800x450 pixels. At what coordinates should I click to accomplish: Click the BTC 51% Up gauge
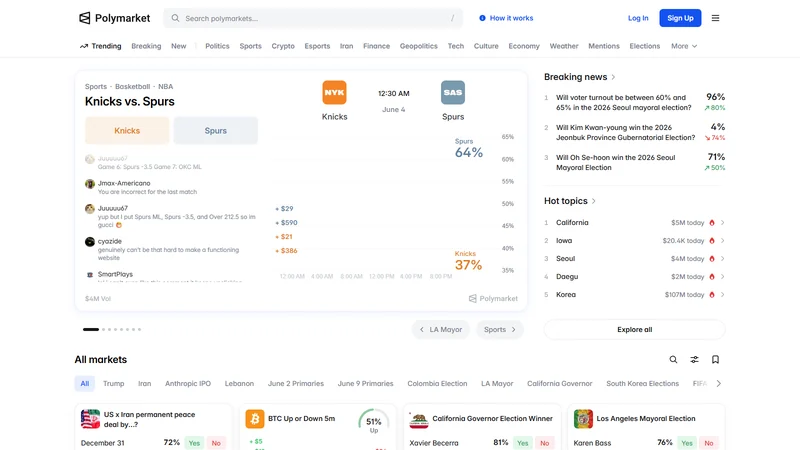373,422
